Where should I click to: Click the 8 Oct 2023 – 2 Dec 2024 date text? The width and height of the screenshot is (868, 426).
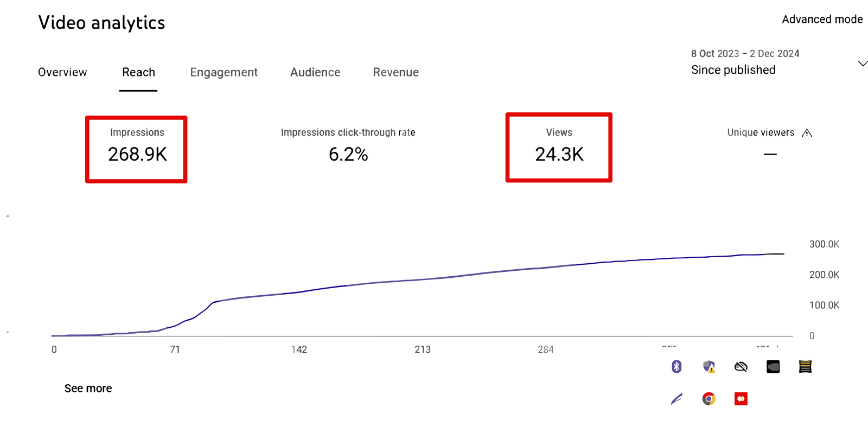click(x=745, y=54)
